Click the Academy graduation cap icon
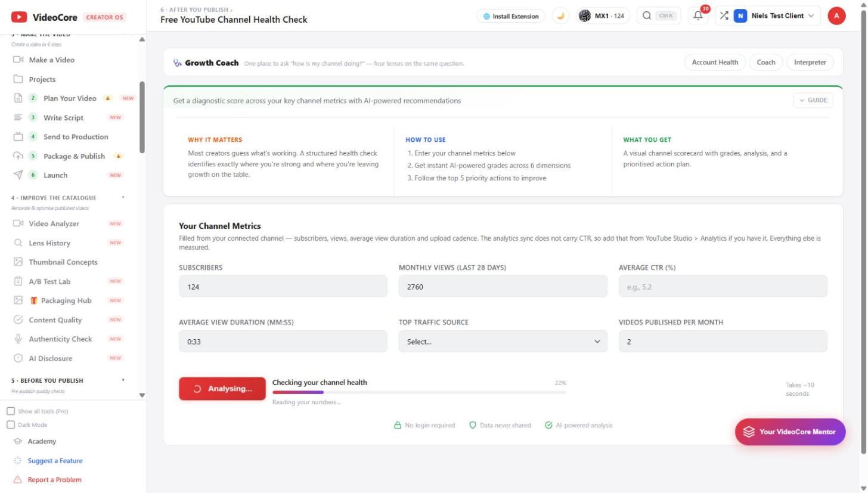Viewport: 868px width, 493px height. (x=18, y=442)
